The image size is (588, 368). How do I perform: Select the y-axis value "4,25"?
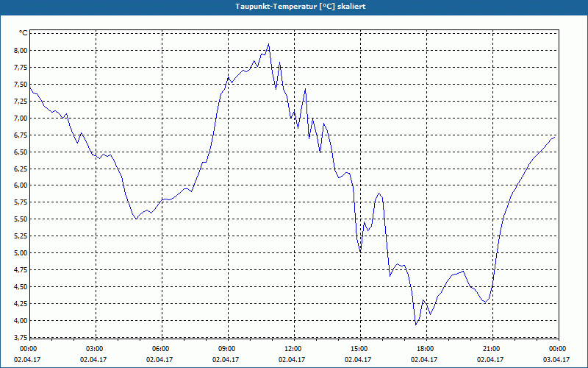pyautogui.click(x=21, y=303)
